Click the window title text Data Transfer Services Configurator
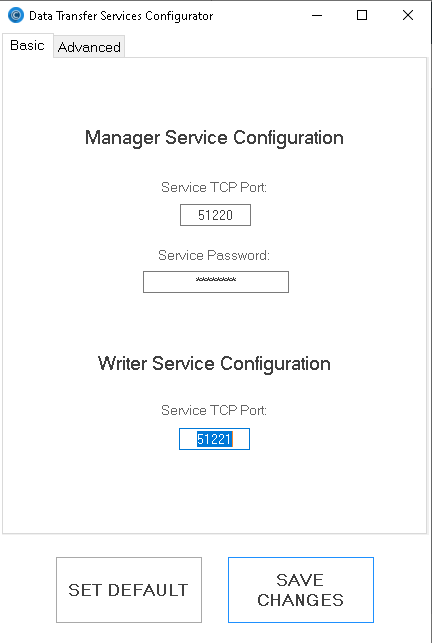432x643 pixels. pos(121,16)
